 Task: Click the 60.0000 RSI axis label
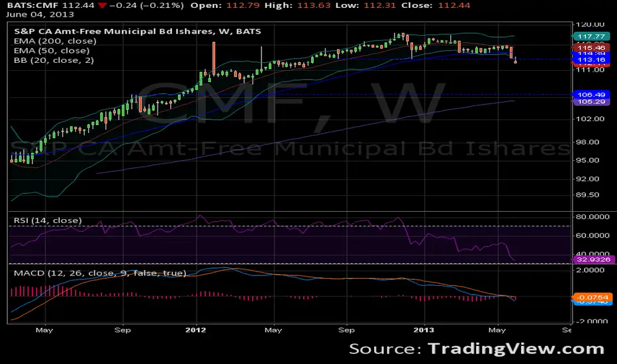point(593,236)
